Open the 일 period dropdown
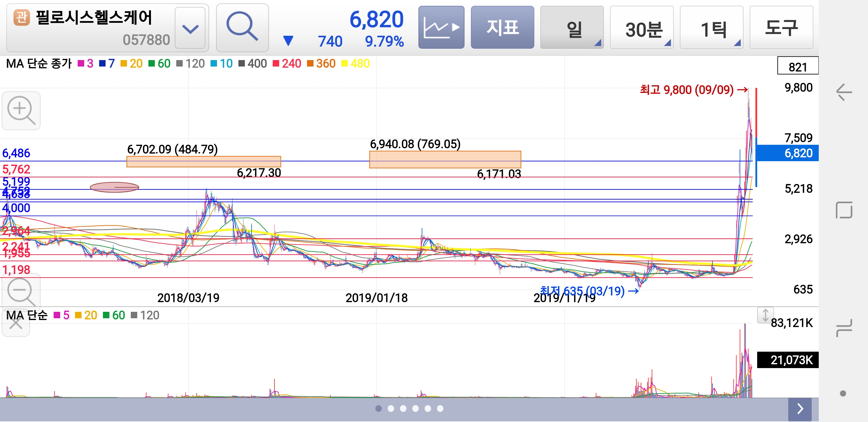 [572, 28]
